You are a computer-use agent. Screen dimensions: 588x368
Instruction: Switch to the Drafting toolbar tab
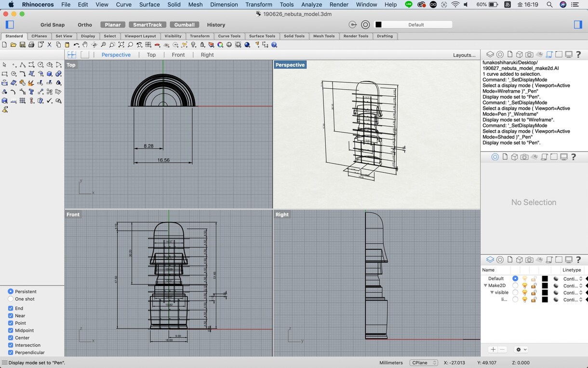click(385, 36)
